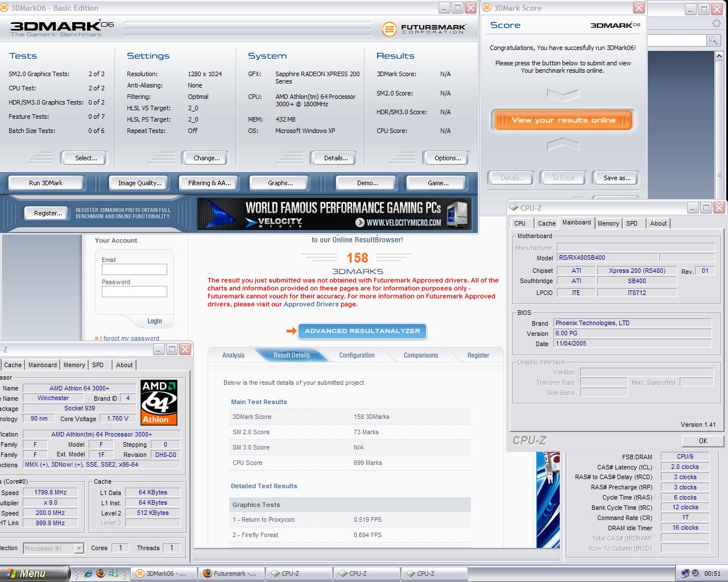The width and height of the screenshot is (728, 582).
Task: Click the Login button under Your Account
Action: [x=155, y=321]
